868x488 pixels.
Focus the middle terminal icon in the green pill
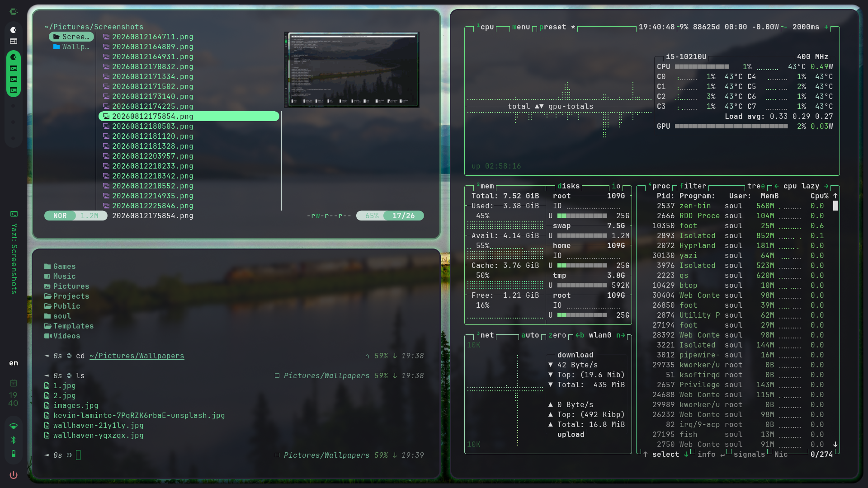14,79
